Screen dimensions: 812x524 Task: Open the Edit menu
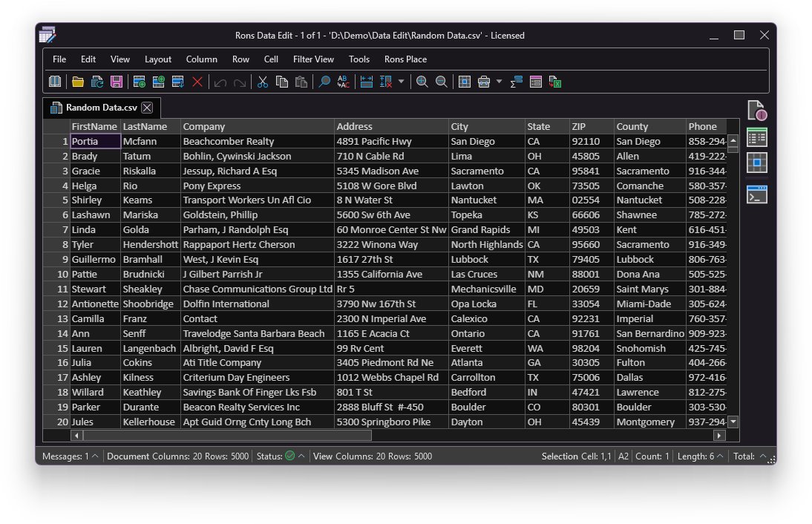[x=88, y=59]
